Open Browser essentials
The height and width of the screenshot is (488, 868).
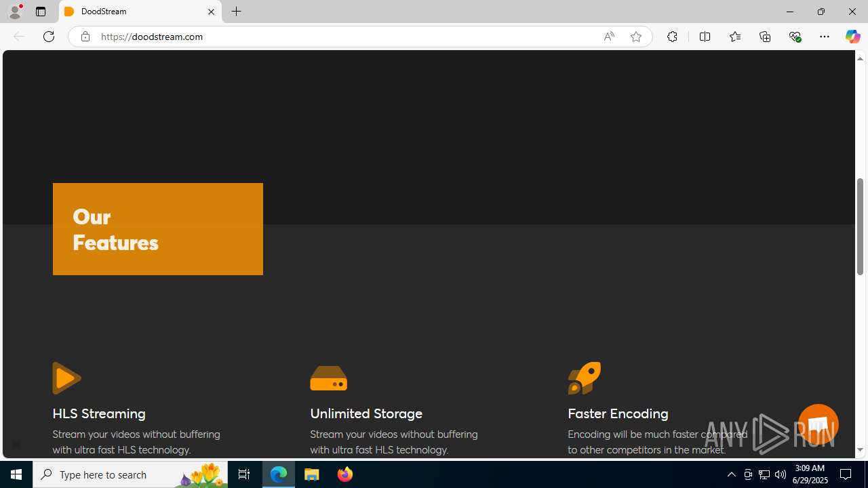click(795, 37)
